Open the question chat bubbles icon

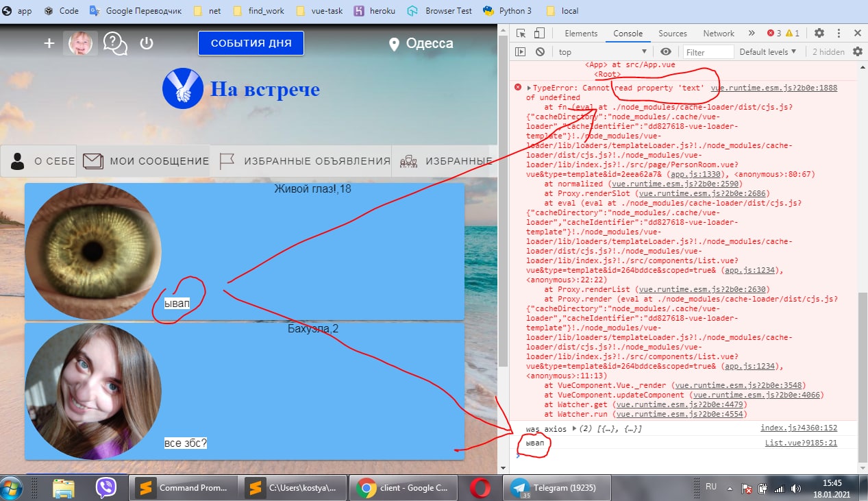pos(115,43)
